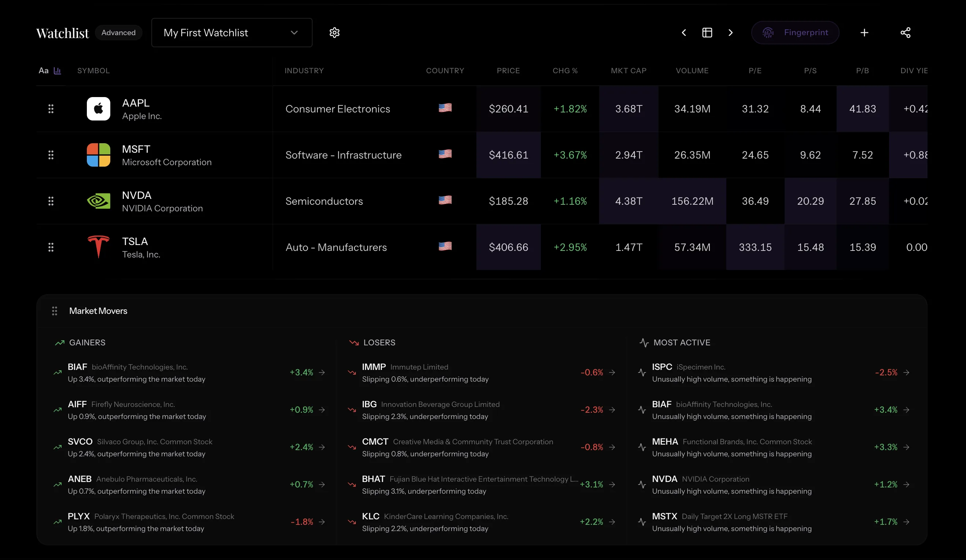
Task: Navigate forward with the right chevron
Action: pyautogui.click(x=731, y=33)
